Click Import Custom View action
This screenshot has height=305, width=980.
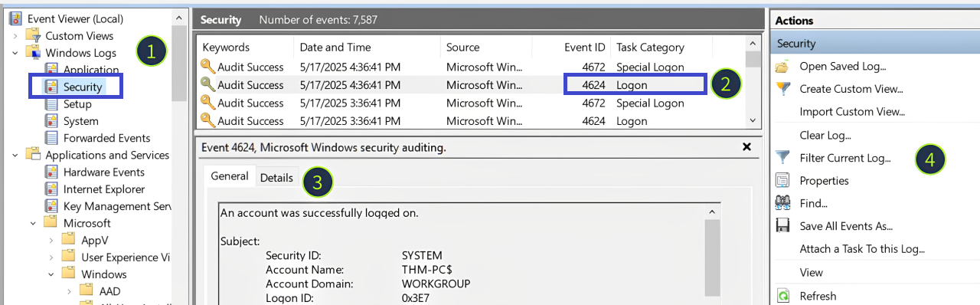click(852, 112)
